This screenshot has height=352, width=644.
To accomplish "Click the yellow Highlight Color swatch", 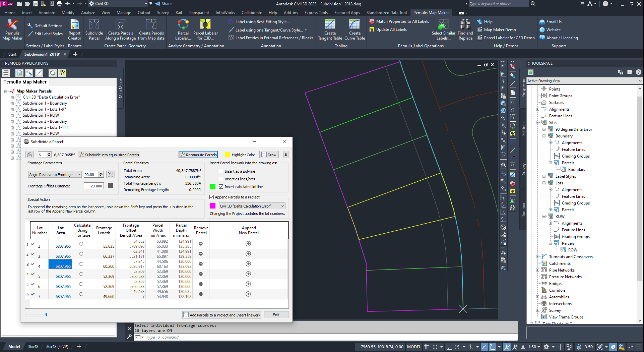I will click(x=228, y=155).
